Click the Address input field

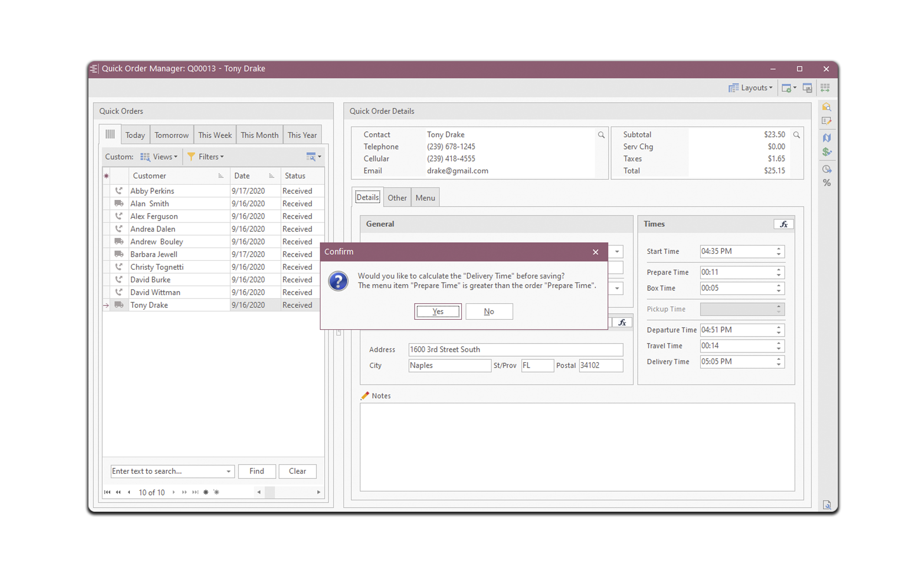(x=516, y=350)
